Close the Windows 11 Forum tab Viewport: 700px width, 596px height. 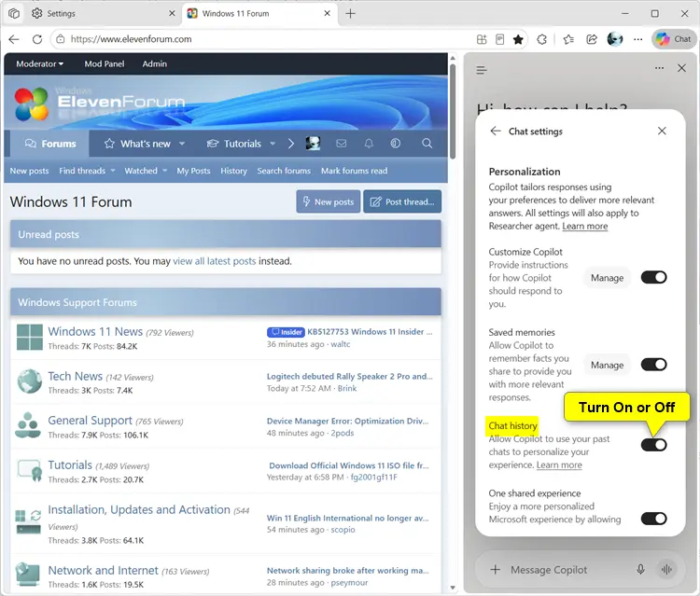tap(328, 13)
